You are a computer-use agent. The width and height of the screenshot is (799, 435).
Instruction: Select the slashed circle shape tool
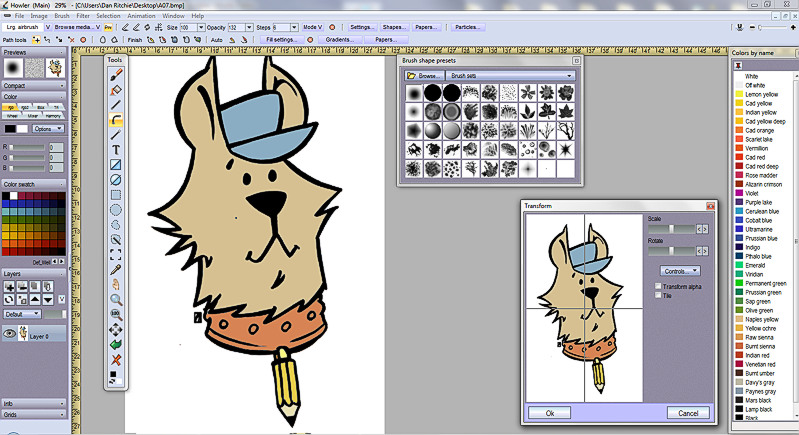click(x=116, y=179)
